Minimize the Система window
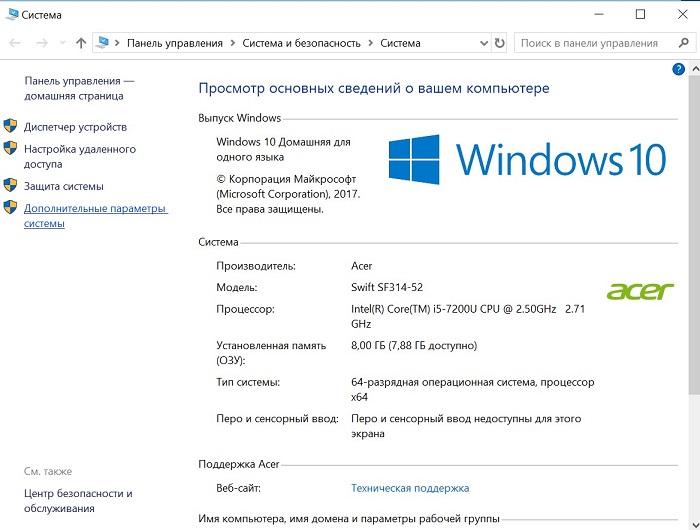700x530 pixels. pyautogui.click(x=599, y=14)
